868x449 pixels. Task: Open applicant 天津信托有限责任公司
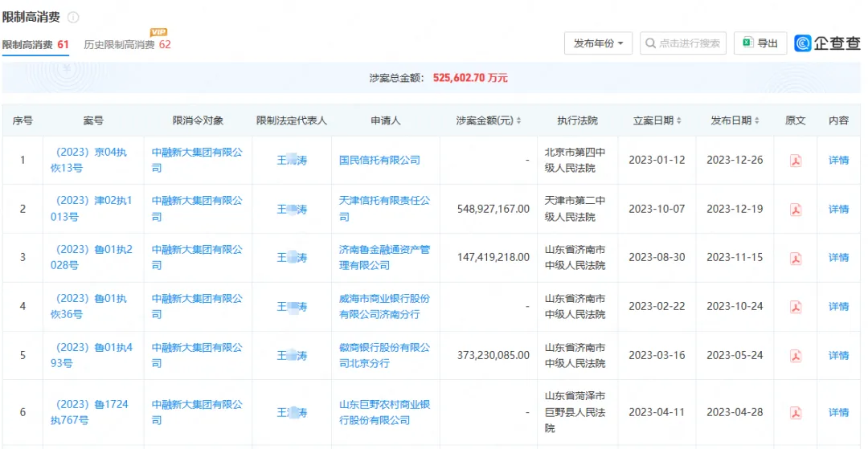pos(384,209)
